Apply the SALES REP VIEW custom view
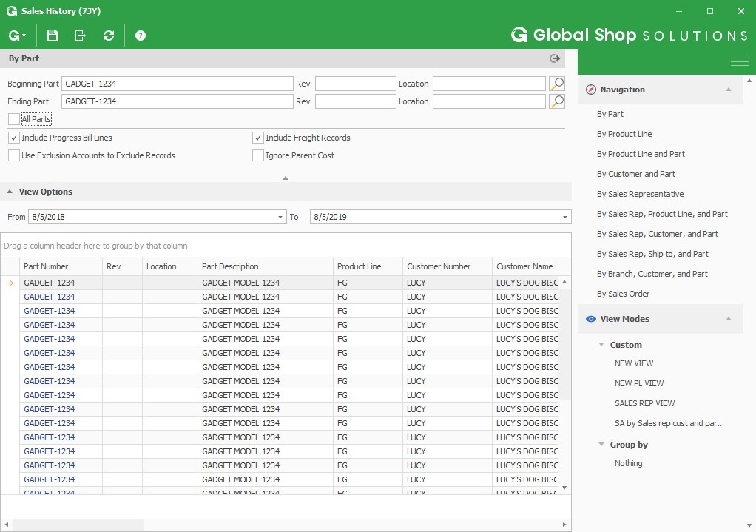This screenshot has width=756, height=532. click(x=644, y=403)
